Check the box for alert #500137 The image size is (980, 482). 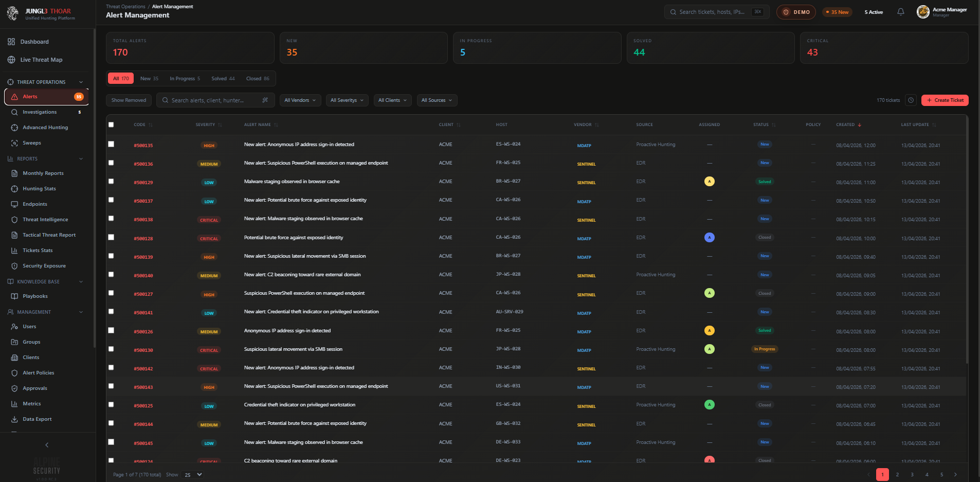pyautogui.click(x=111, y=200)
